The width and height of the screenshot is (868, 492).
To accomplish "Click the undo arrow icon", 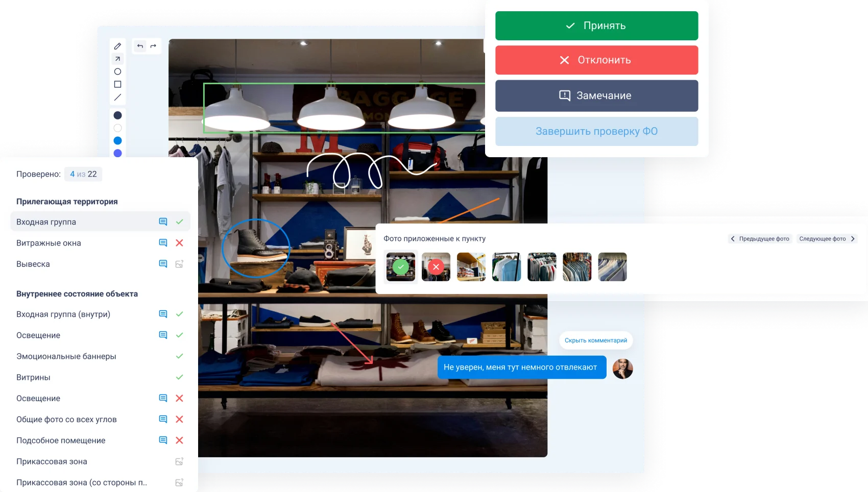I will (140, 46).
